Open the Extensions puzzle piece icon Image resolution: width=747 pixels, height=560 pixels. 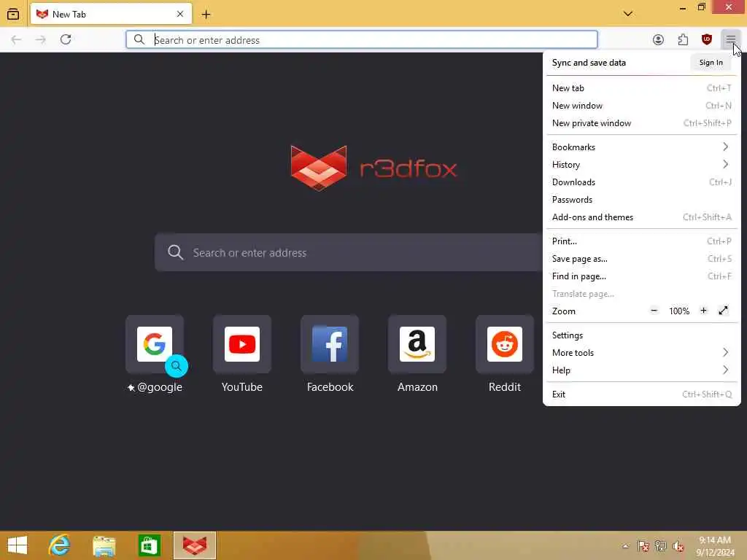(x=683, y=39)
